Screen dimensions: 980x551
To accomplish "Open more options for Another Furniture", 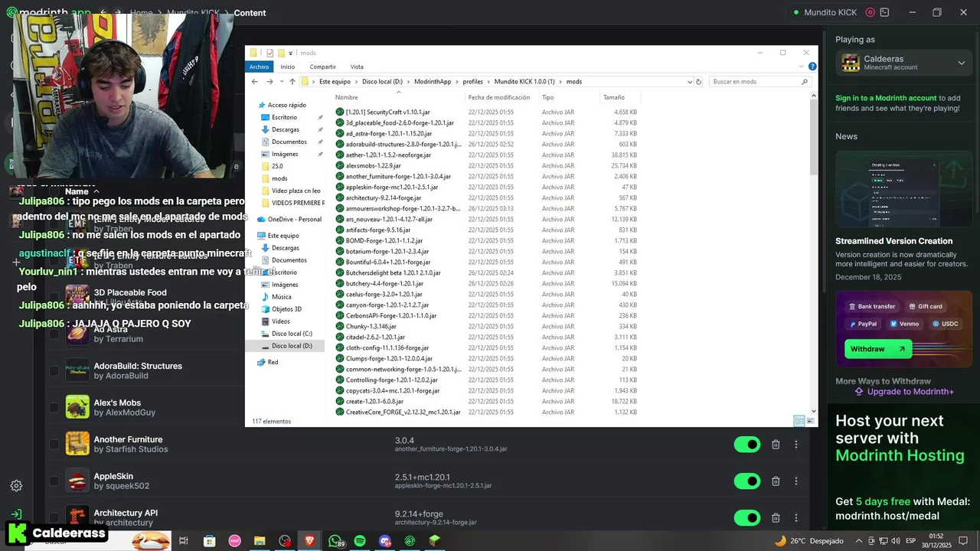I will (796, 445).
